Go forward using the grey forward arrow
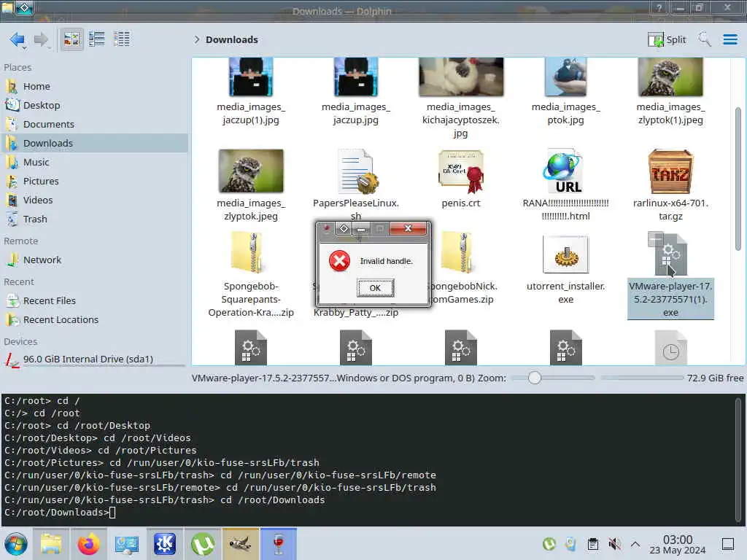This screenshot has width=747, height=560. 41,39
